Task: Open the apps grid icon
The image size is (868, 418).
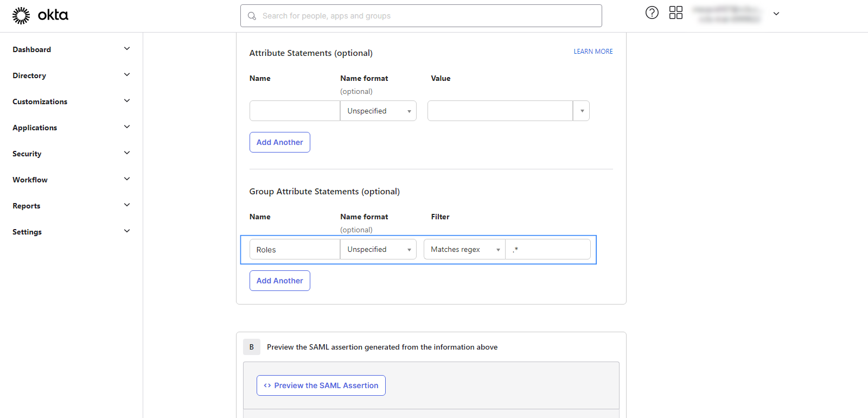Action: tap(675, 13)
